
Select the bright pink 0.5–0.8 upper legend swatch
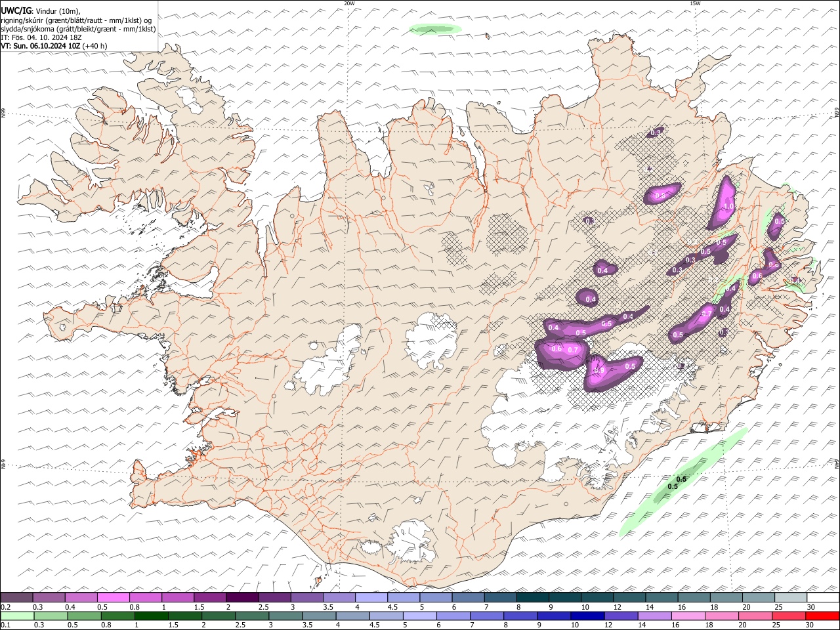click(x=114, y=597)
